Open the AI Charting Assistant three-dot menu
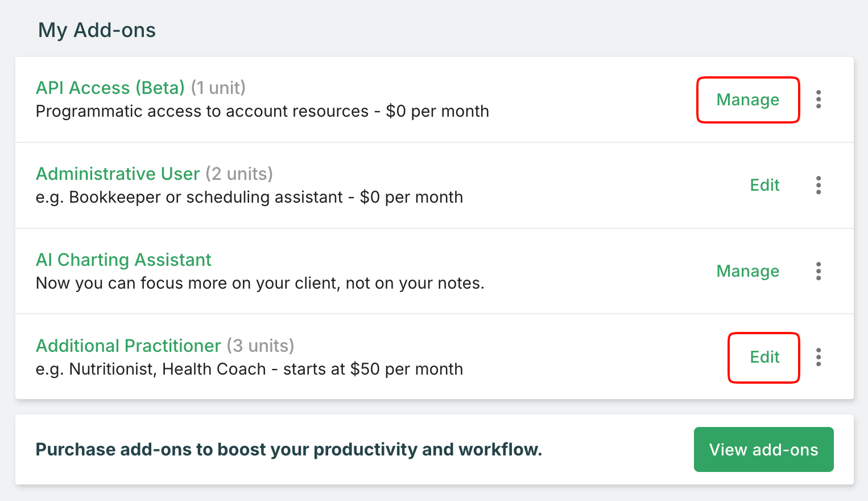868x501 pixels. click(819, 271)
